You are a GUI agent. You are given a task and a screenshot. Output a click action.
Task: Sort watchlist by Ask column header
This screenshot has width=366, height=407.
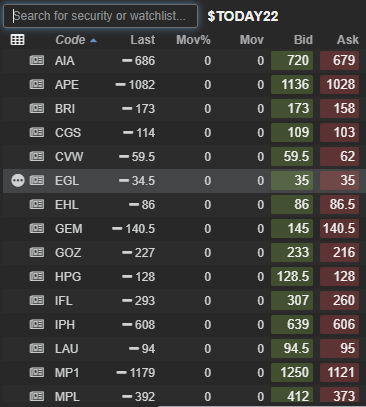tap(348, 40)
